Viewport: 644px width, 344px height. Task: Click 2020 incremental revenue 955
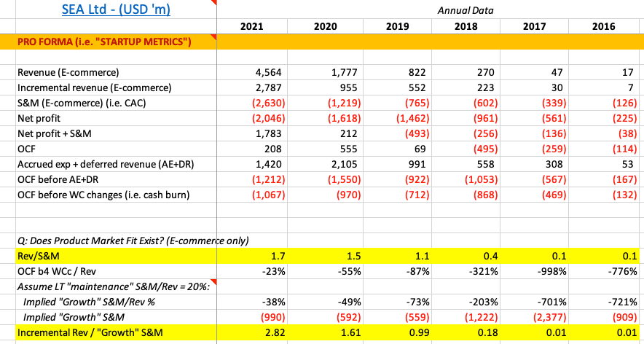coord(348,88)
